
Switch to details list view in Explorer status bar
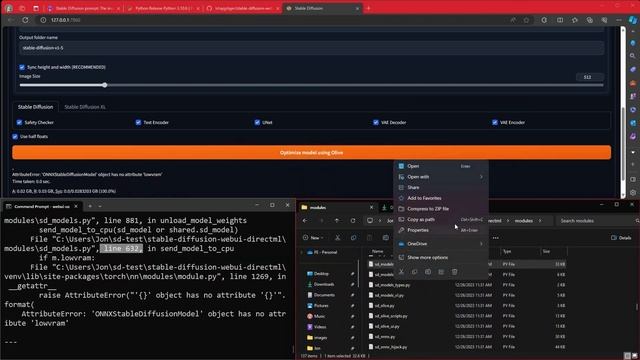tap(628, 356)
